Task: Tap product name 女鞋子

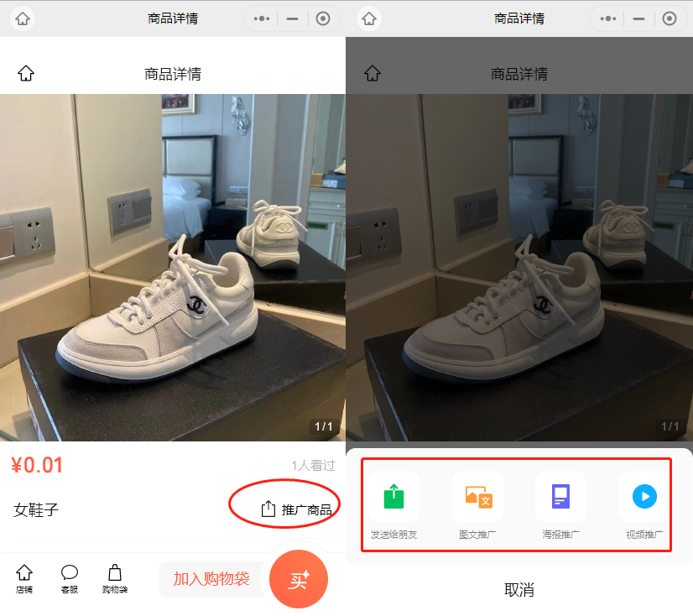Action: click(x=36, y=510)
